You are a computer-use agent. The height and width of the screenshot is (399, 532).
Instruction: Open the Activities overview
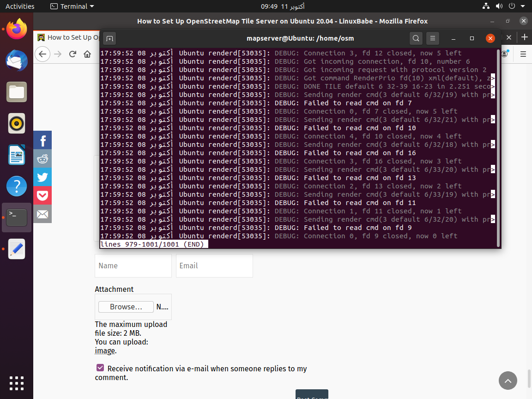coord(20,6)
